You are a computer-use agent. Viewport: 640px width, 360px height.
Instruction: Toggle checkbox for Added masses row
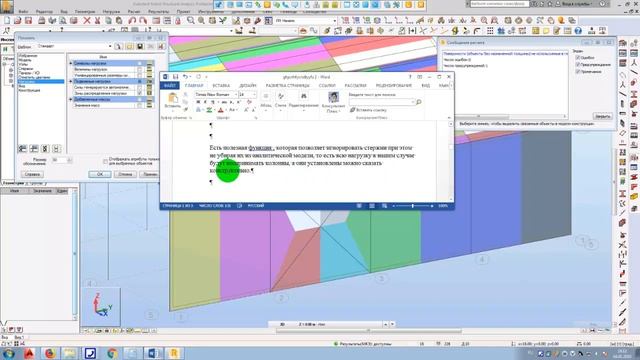140,99
